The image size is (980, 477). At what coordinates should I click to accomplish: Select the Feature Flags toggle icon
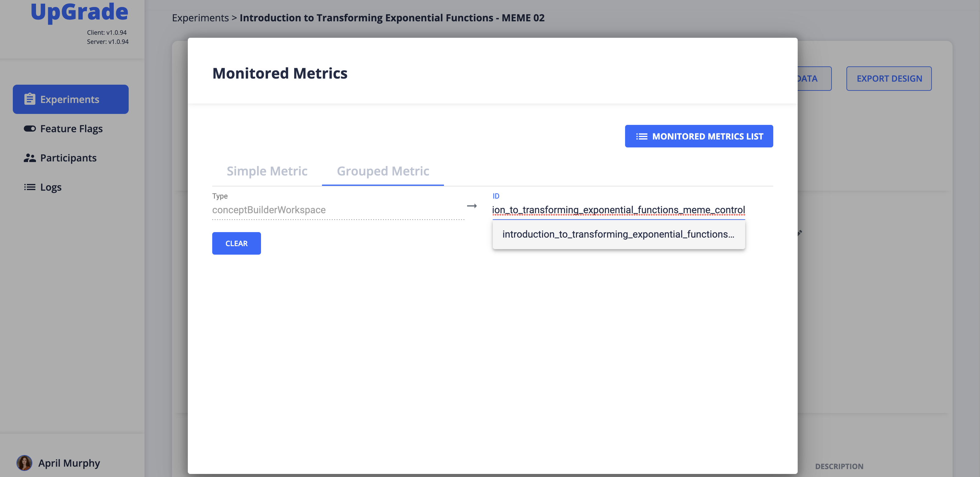[x=30, y=129]
